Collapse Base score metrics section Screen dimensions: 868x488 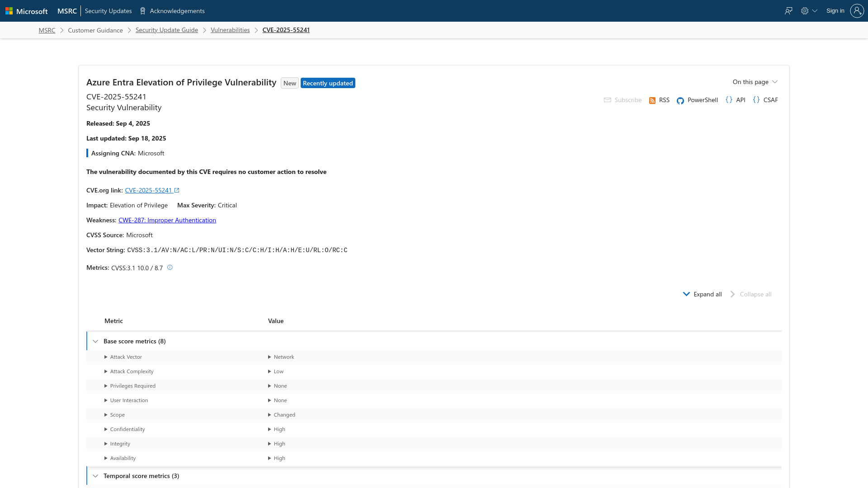(95, 341)
